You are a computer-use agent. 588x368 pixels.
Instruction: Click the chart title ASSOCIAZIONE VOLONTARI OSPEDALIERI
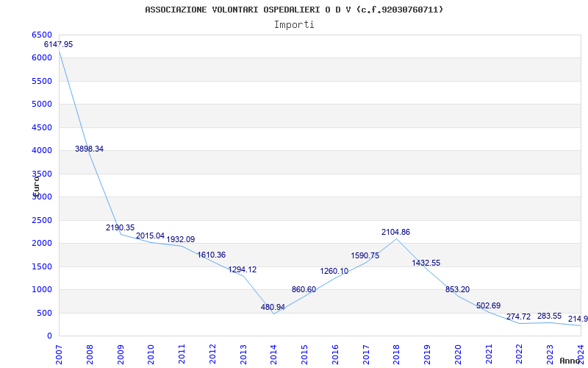[x=294, y=10]
